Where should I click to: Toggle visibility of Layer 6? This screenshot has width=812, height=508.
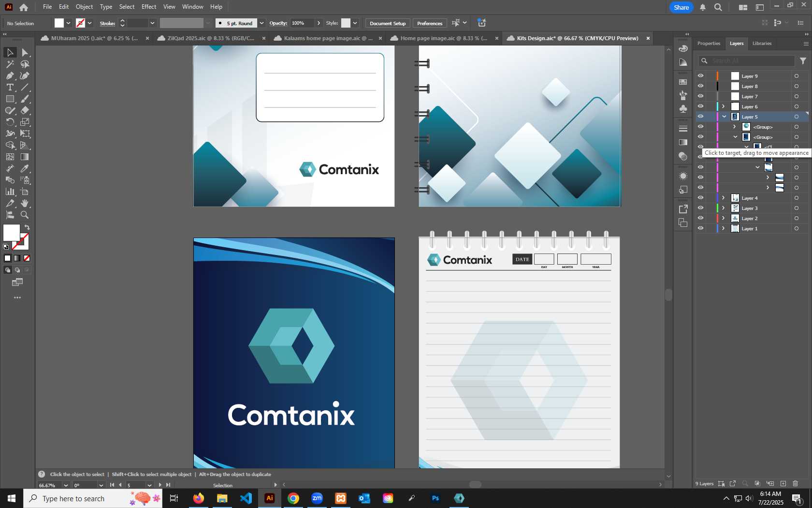click(700, 106)
